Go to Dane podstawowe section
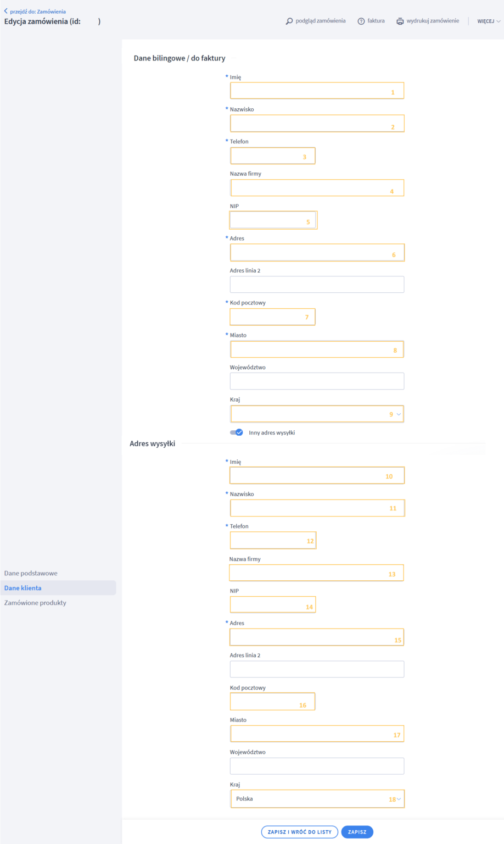The width and height of the screenshot is (504, 844). point(31,573)
